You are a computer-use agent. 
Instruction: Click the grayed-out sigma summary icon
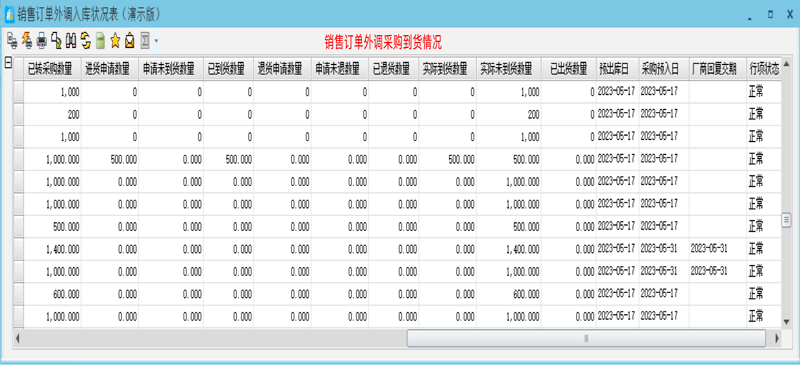click(145, 40)
